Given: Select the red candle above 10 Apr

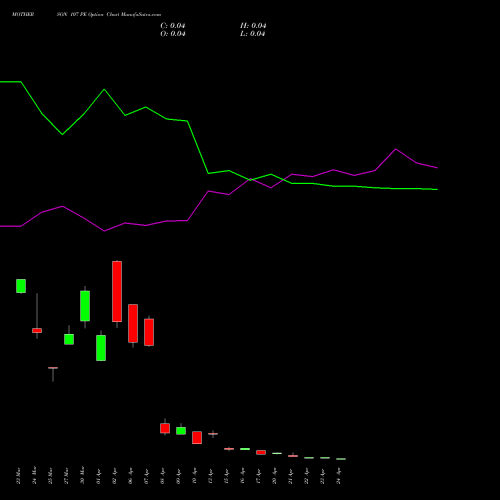Looking at the screenshot, I should (x=197, y=438).
